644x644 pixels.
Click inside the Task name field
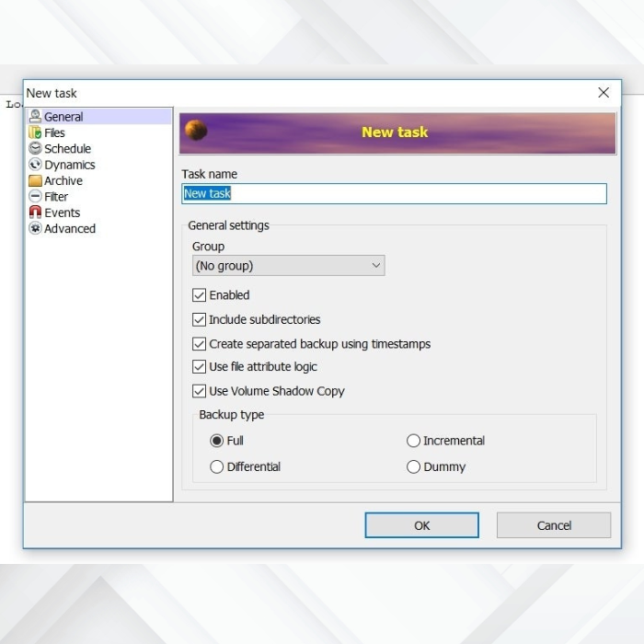coord(394,193)
